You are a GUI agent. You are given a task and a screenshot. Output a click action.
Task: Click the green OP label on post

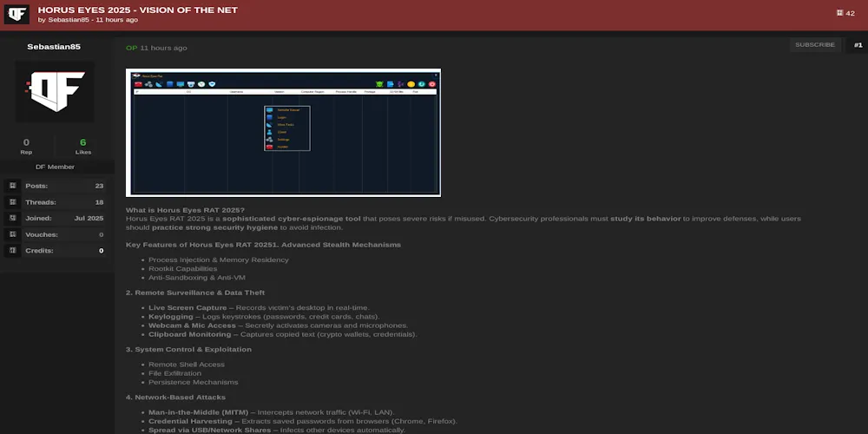(131, 48)
